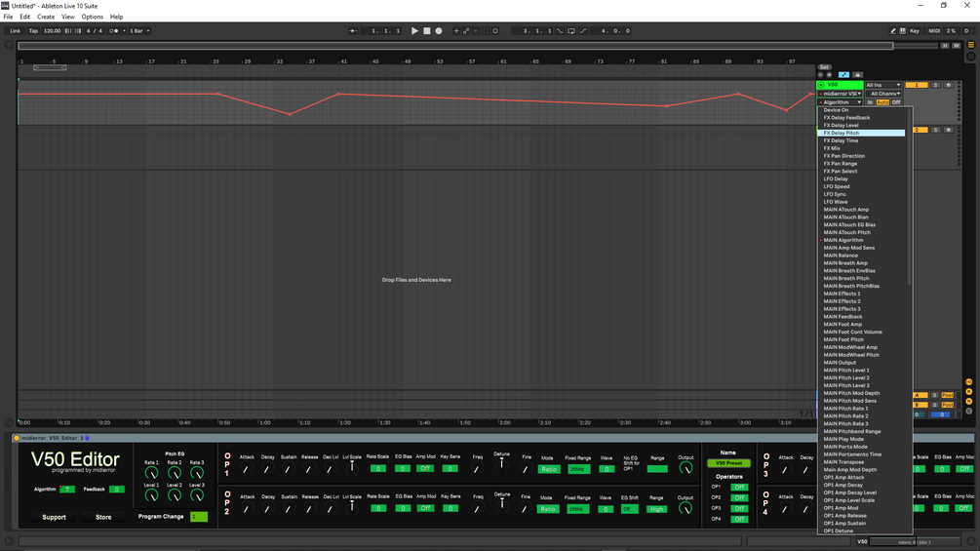
Task: Toggle computer MIDI keyboard icon
Action: (x=903, y=30)
